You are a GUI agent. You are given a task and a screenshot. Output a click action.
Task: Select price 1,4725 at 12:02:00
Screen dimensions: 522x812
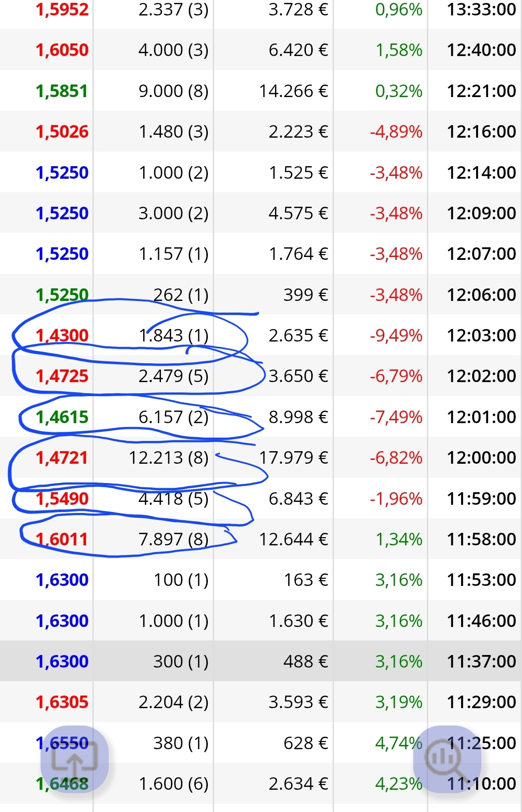point(62,376)
